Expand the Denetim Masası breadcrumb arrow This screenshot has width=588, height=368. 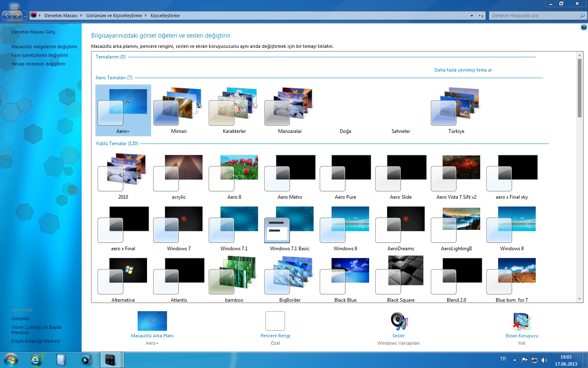point(81,16)
